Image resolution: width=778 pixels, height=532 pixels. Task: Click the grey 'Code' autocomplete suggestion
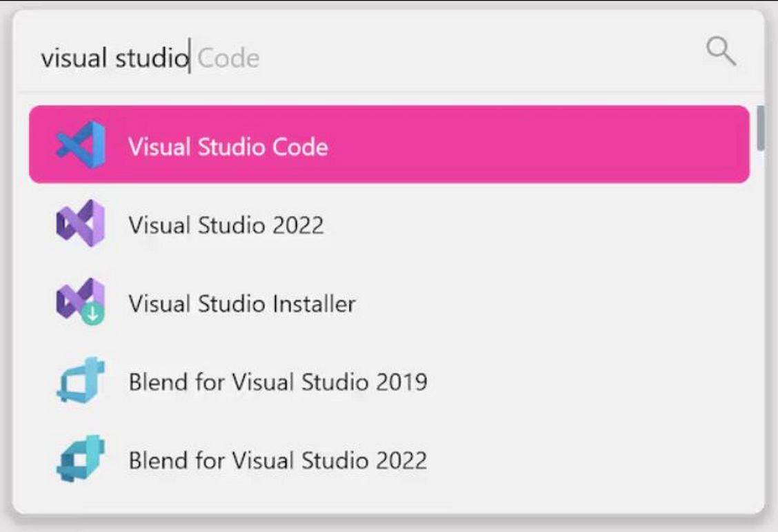228,58
